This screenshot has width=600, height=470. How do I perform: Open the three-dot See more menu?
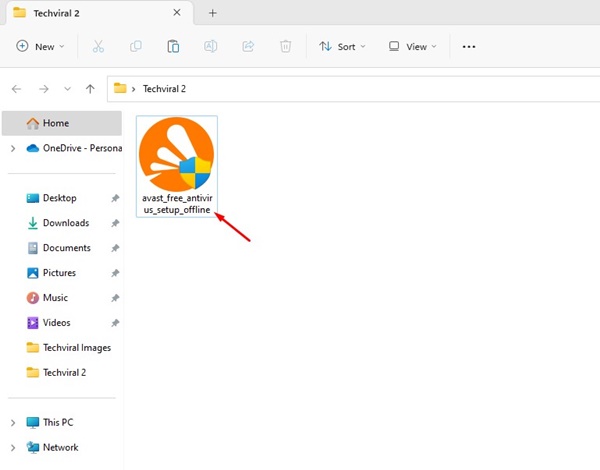tap(469, 47)
